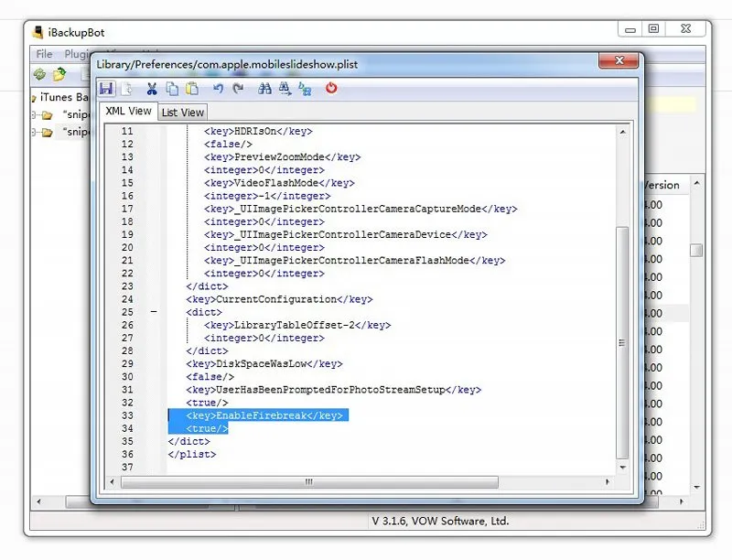The height and width of the screenshot is (560, 732).
Task: Click the _UIImagePickerControllerCameraCaptureMode key line
Action: 361,209
